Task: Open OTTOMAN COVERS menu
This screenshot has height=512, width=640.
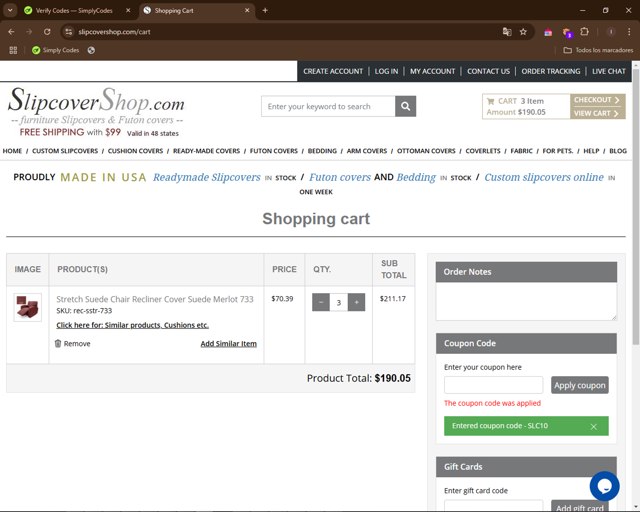Action: click(426, 151)
